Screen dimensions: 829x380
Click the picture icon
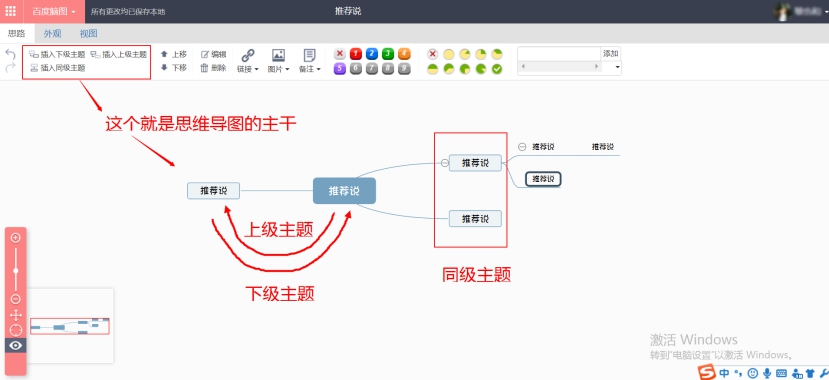point(279,55)
